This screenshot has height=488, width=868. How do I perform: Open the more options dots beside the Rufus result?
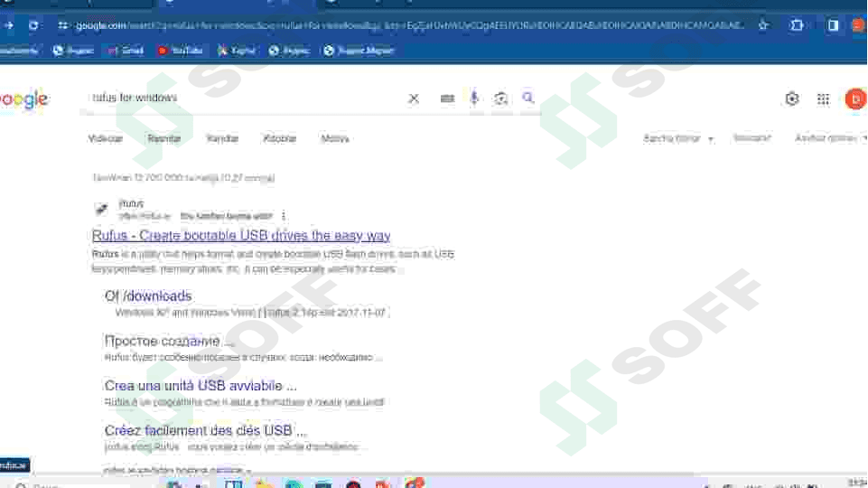[284, 215]
